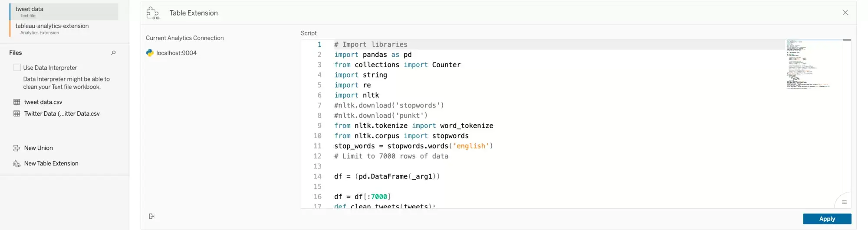The height and width of the screenshot is (230, 868).
Task: Select the tableau-analytics-extension connection
Action: pyautogui.click(x=64, y=29)
